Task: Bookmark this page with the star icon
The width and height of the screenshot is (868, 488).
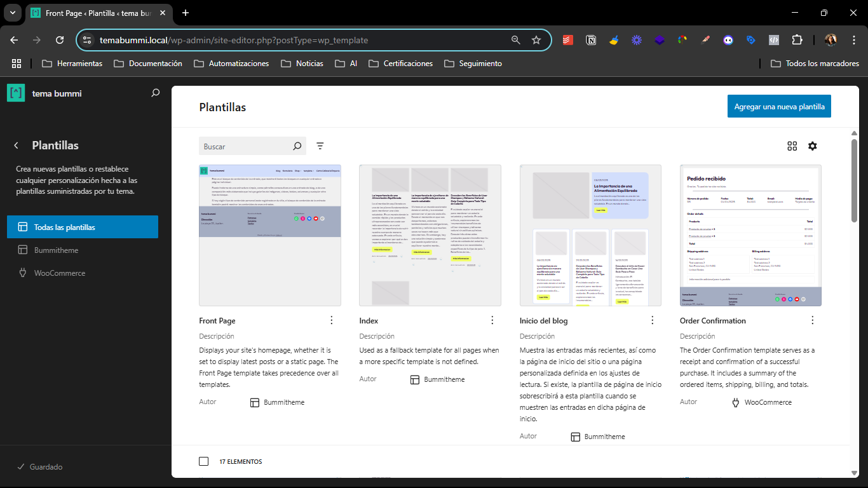Action: click(x=536, y=40)
